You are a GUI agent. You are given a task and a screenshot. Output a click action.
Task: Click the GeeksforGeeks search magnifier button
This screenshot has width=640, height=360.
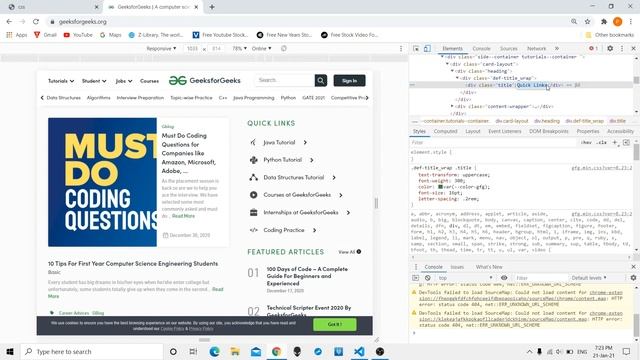click(321, 80)
